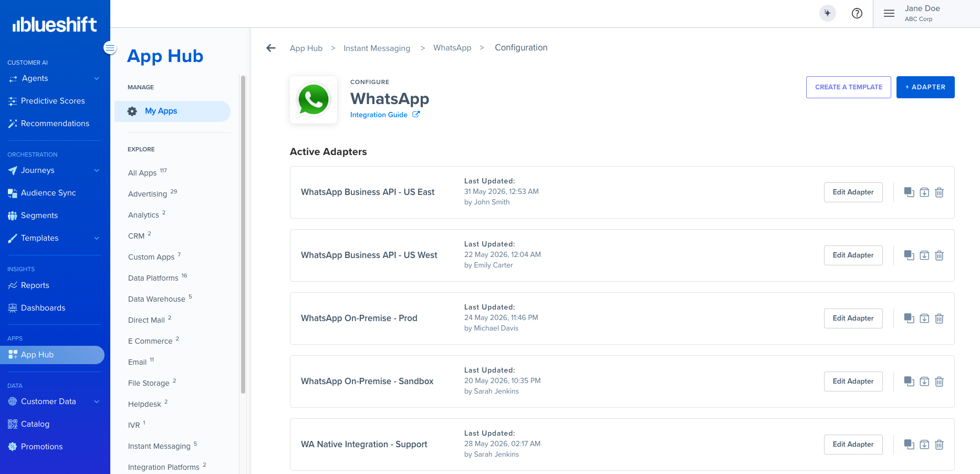980x474 pixels.
Task: Copy the US West adapter
Action: coord(909,255)
